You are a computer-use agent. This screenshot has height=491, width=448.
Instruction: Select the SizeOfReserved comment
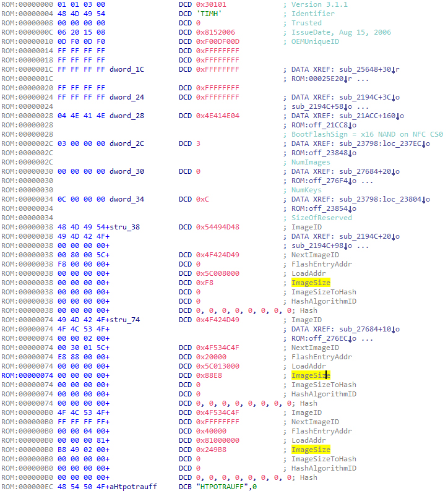pos(322,218)
